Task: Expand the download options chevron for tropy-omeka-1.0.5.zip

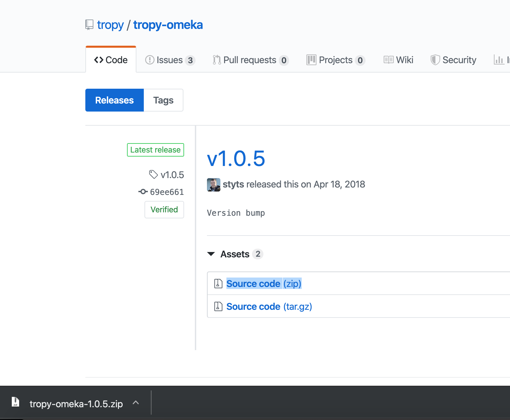Action: (x=136, y=403)
